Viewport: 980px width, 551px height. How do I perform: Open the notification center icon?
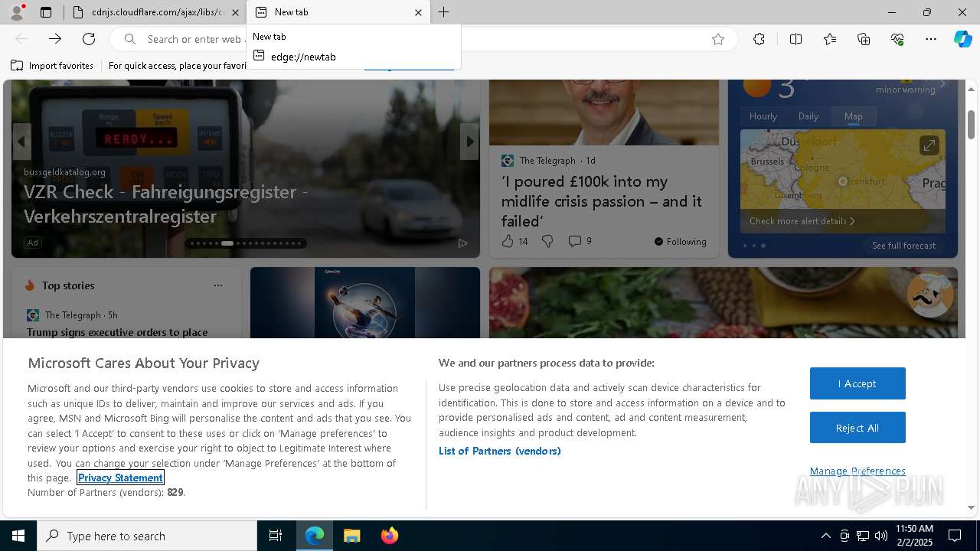(x=955, y=536)
